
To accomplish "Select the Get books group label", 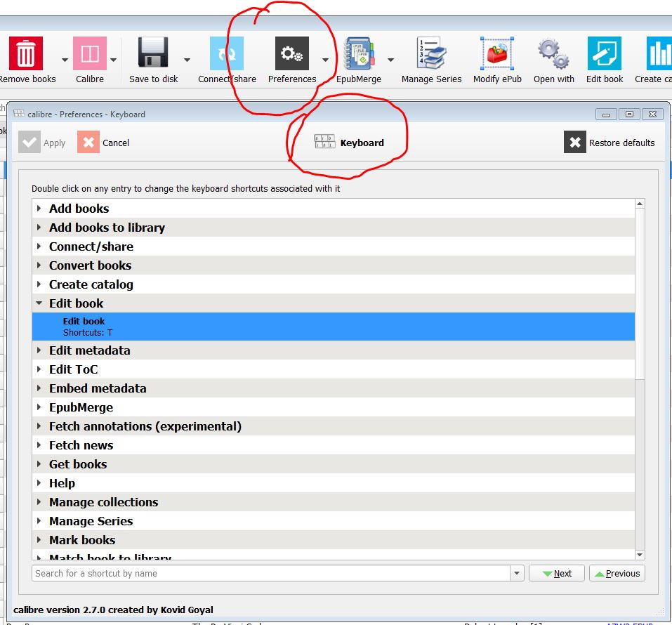I will coord(78,463).
